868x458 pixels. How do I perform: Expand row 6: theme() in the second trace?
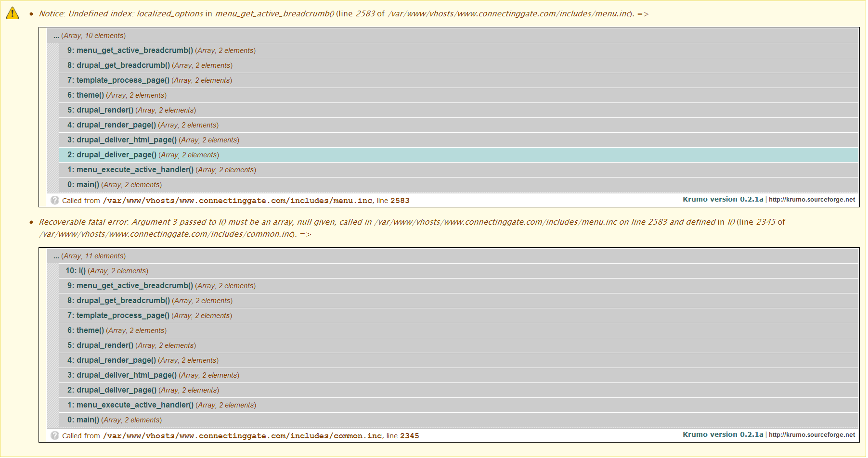[459, 331]
